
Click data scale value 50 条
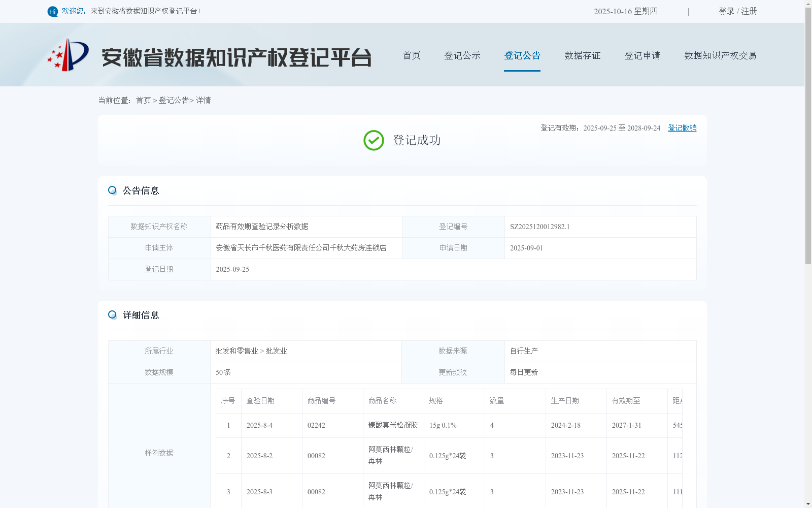pos(223,372)
